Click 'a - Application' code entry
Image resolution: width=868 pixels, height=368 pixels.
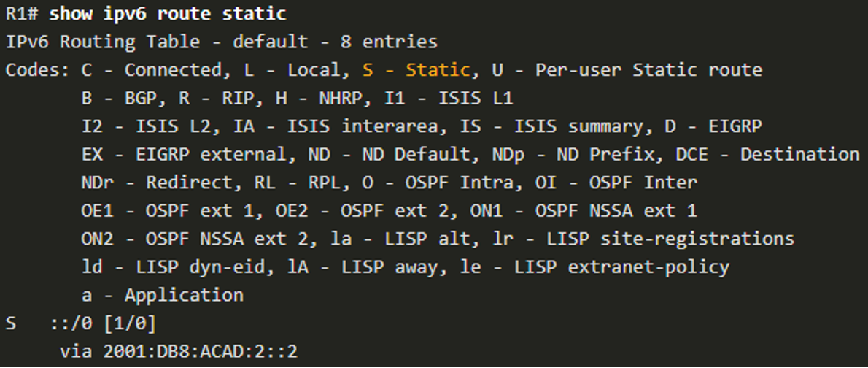tap(163, 295)
